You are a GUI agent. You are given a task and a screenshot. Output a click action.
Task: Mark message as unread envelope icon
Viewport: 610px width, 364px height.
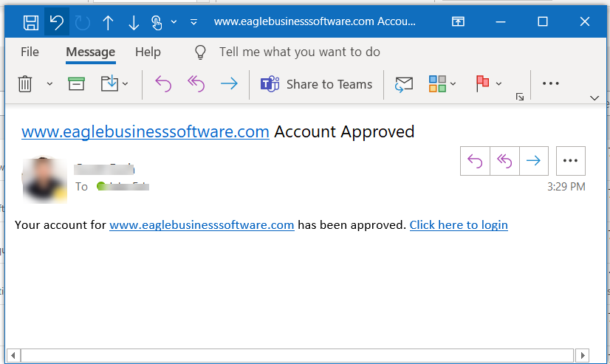point(403,84)
